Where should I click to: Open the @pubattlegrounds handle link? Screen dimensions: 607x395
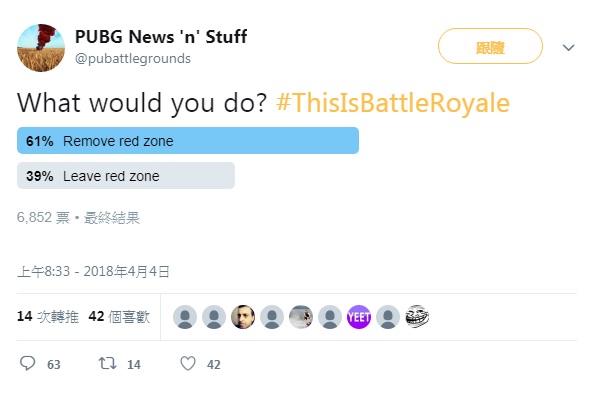click(133, 58)
